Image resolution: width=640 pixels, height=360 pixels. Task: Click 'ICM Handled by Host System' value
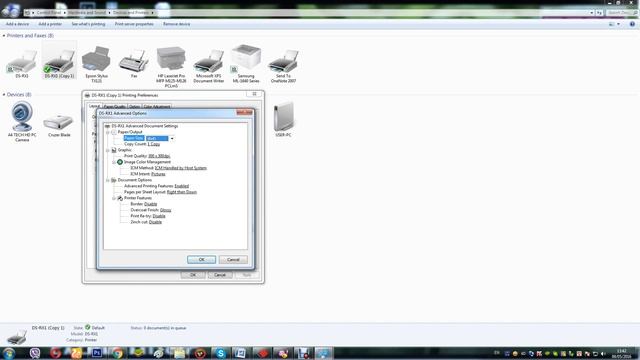(x=180, y=168)
